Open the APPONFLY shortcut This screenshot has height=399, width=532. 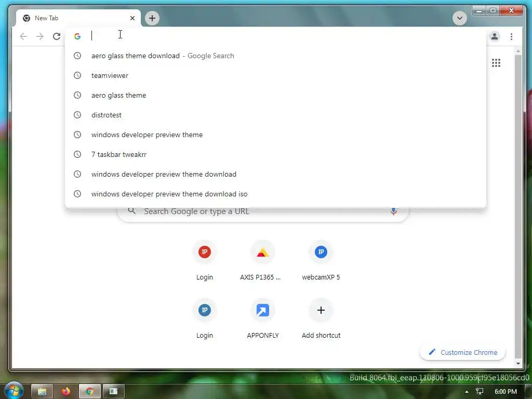tap(262, 320)
